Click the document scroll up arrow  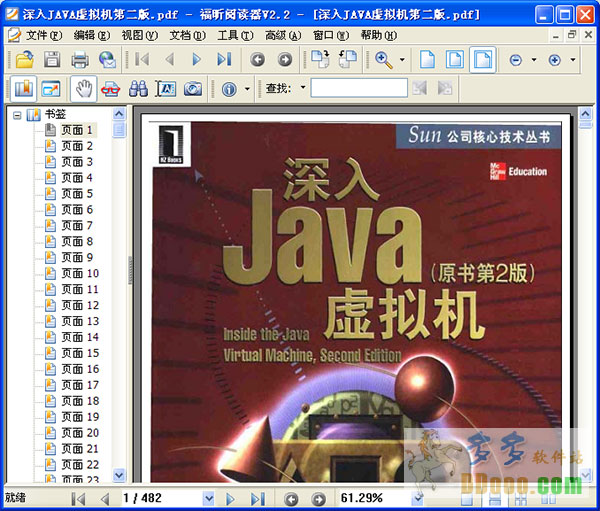585,114
